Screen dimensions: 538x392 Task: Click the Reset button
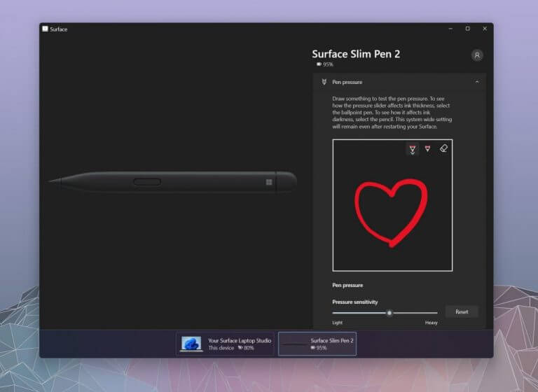tap(462, 311)
